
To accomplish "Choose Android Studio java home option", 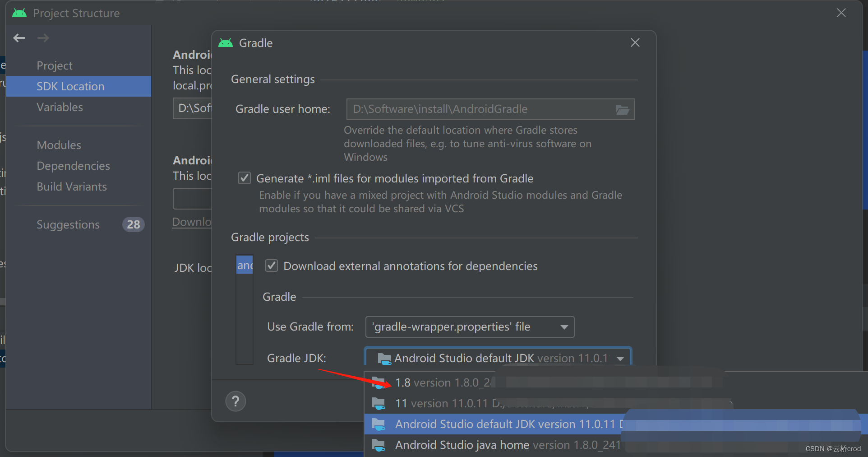I will 616,445.
